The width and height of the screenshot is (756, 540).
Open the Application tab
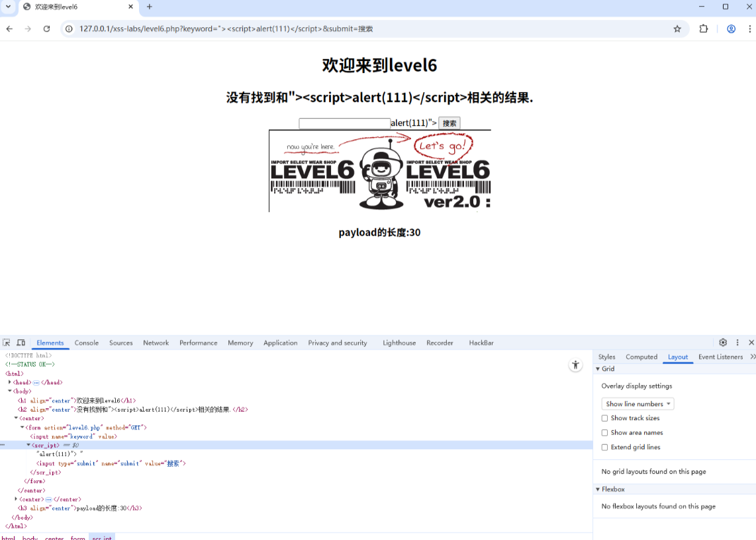280,343
